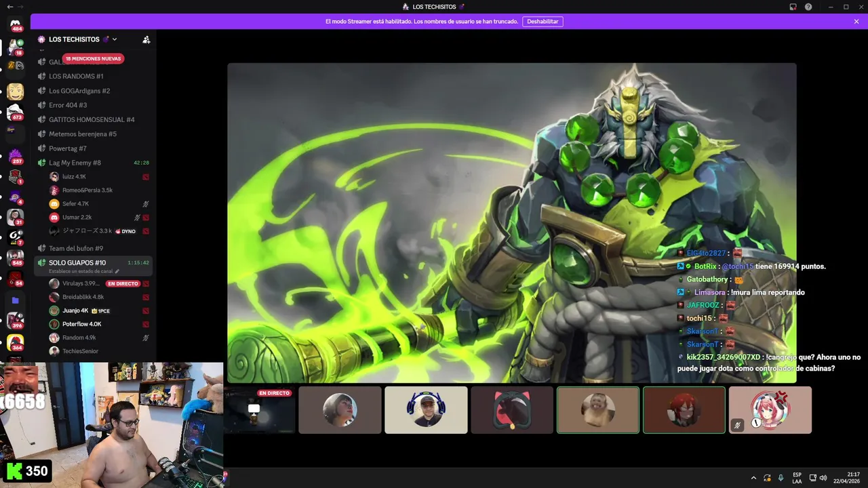Open server icon with 673 badge
868x488 pixels.
coord(15,112)
